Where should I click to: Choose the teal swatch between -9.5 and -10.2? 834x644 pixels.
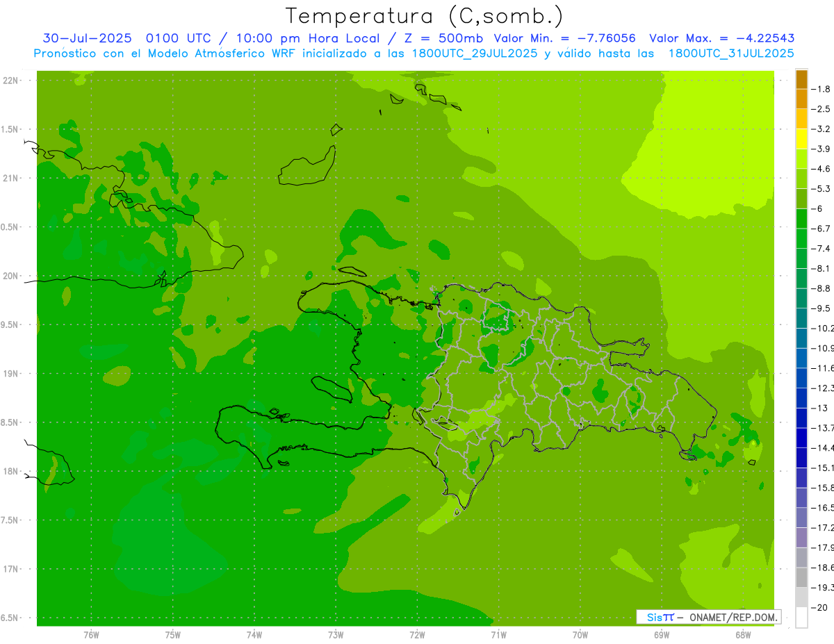[801, 318]
